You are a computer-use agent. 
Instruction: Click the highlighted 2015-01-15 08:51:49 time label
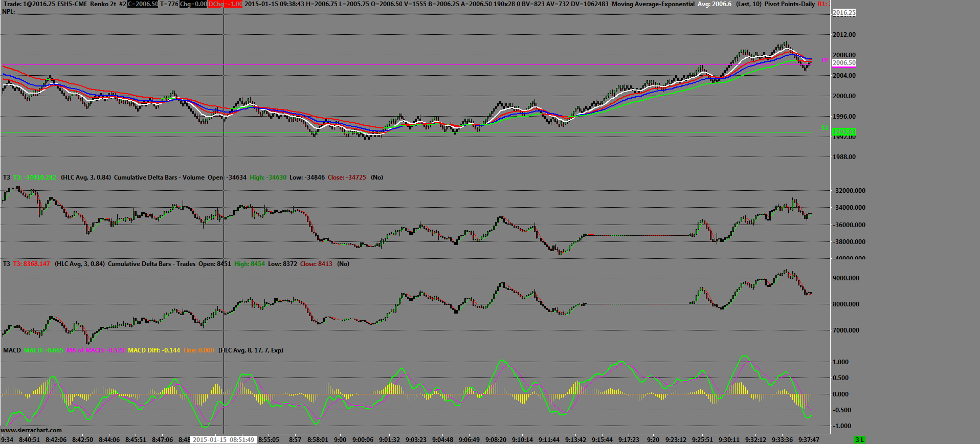click(223, 439)
